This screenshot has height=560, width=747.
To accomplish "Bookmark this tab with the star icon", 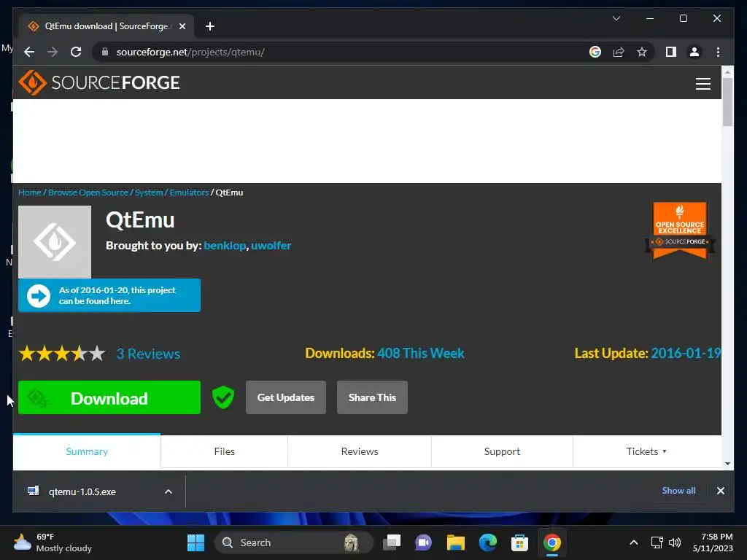I will click(642, 52).
